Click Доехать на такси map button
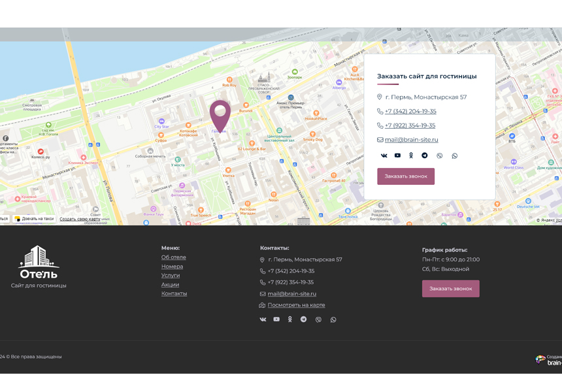The width and height of the screenshot is (562, 392). (35, 219)
